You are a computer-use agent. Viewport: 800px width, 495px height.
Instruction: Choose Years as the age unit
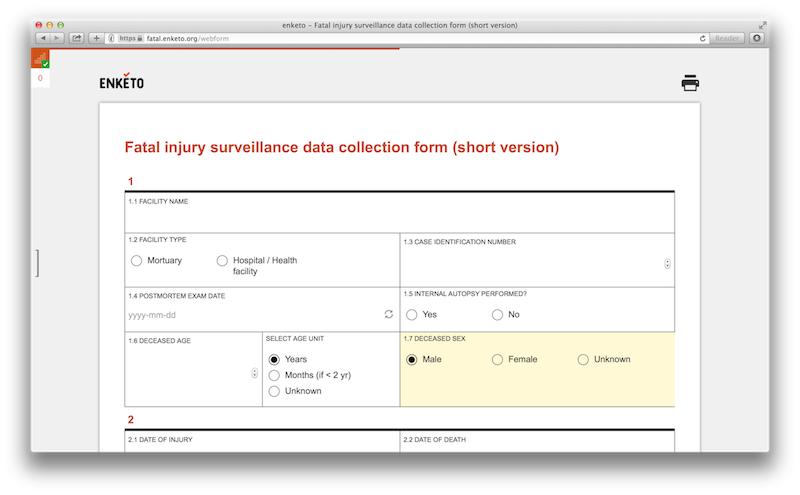(274, 359)
